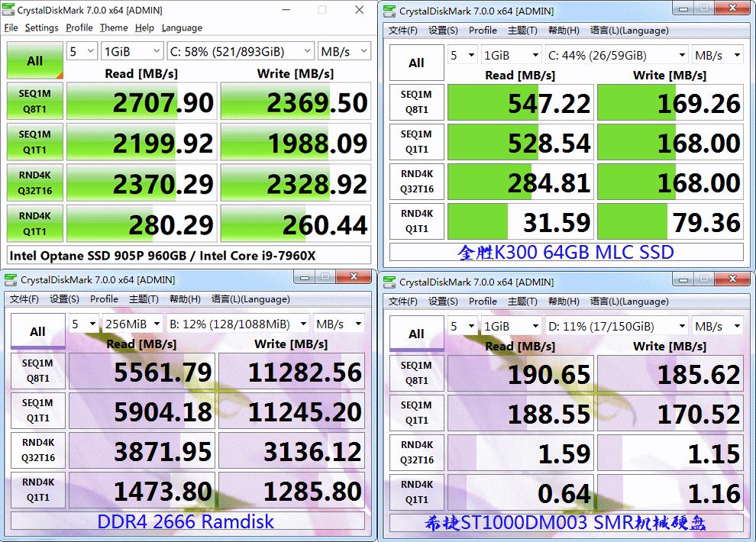The width and height of the screenshot is (756, 542).
Task: Expand 1GiB test size dropdown in Optane window
Action: [x=132, y=51]
